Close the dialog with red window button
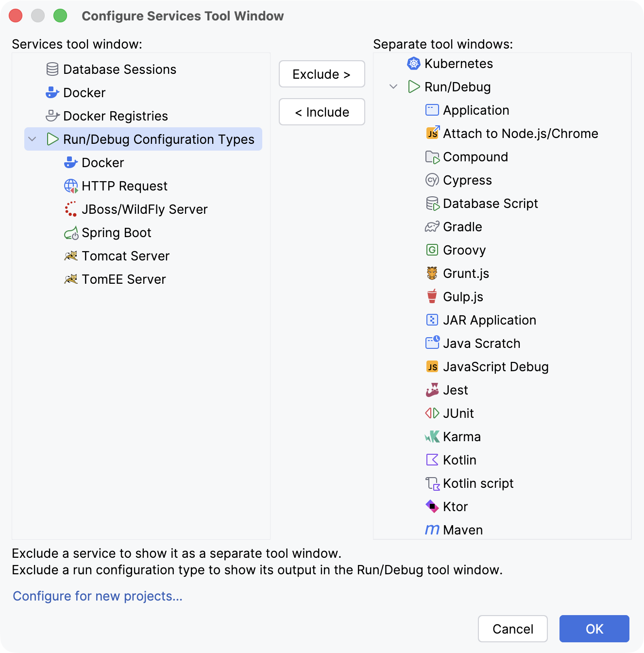The image size is (644, 653). pyautogui.click(x=16, y=16)
